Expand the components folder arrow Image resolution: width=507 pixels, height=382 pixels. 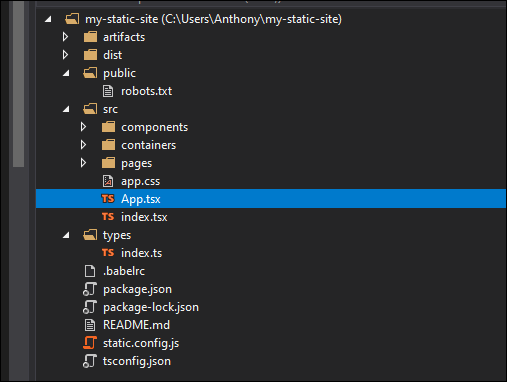(83, 127)
